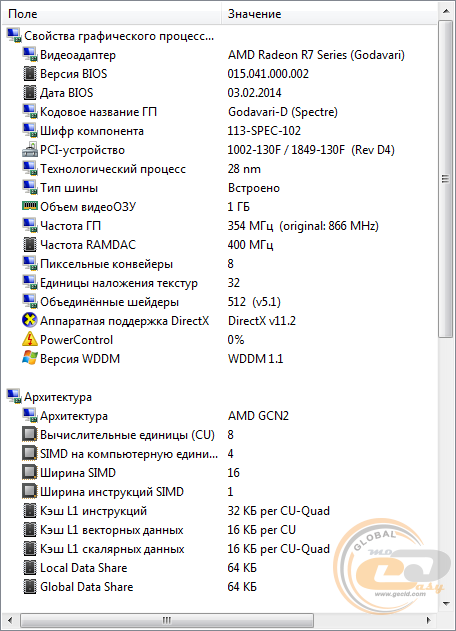Click the chip icon for Частота RAMDAC
The width and height of the screenshot is (456, 631).
click(30, 245)
